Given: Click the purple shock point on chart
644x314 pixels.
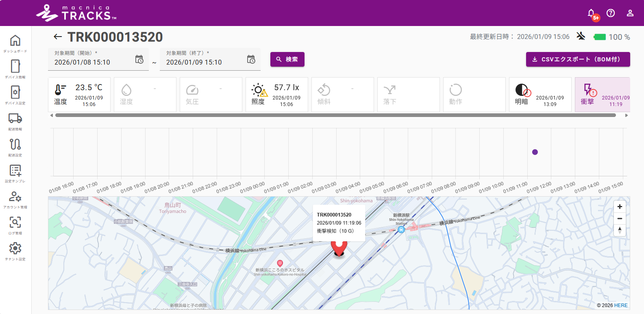Looking at the screenshot, I should pyautogui.click(x=535, y=152).
